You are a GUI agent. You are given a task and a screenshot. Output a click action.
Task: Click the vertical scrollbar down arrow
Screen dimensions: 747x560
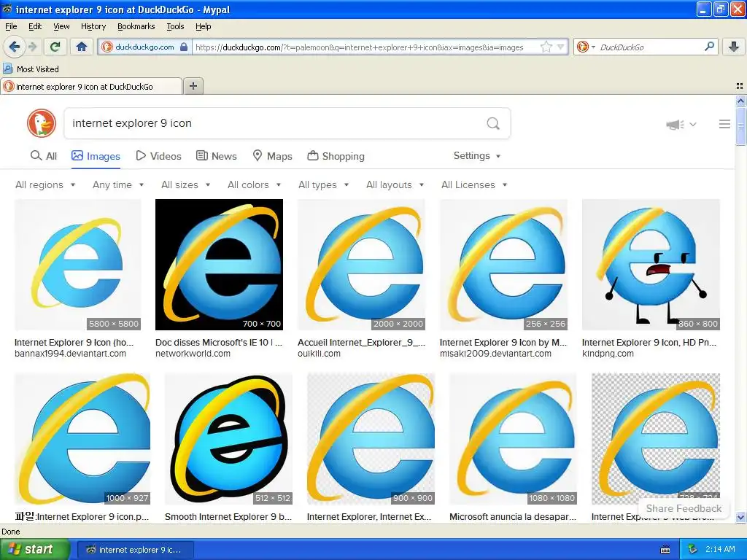tap(740, 517)
